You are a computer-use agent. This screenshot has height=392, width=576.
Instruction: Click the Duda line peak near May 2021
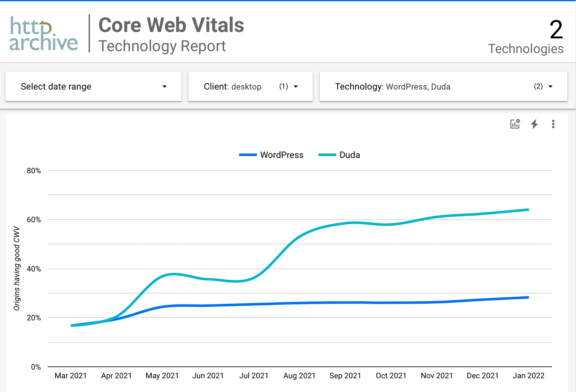(x=173, y=274)
